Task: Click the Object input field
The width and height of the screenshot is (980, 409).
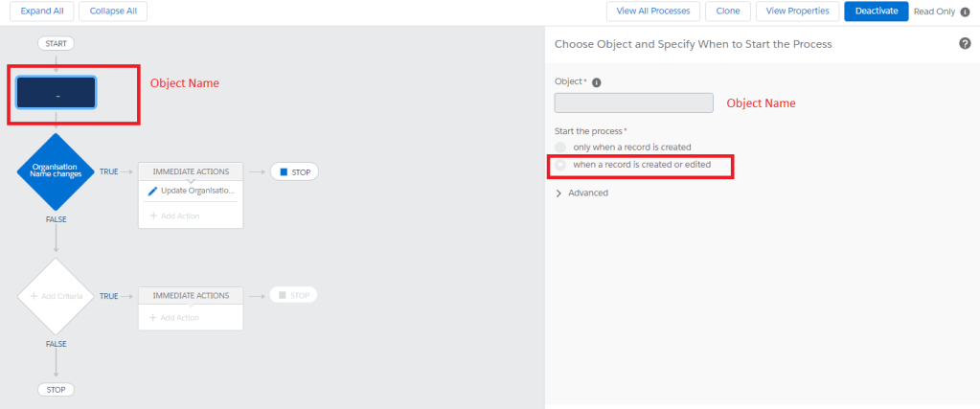Action: pyautogui.click(x=633, y=102)
